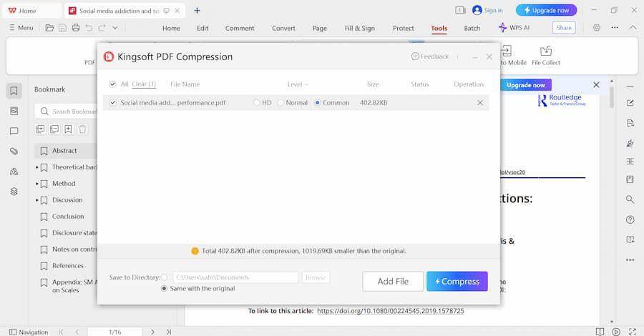Expand the Discussion bookmark
Screen dimensions: 644x336
pyautogui.click(x=37, y=200)
